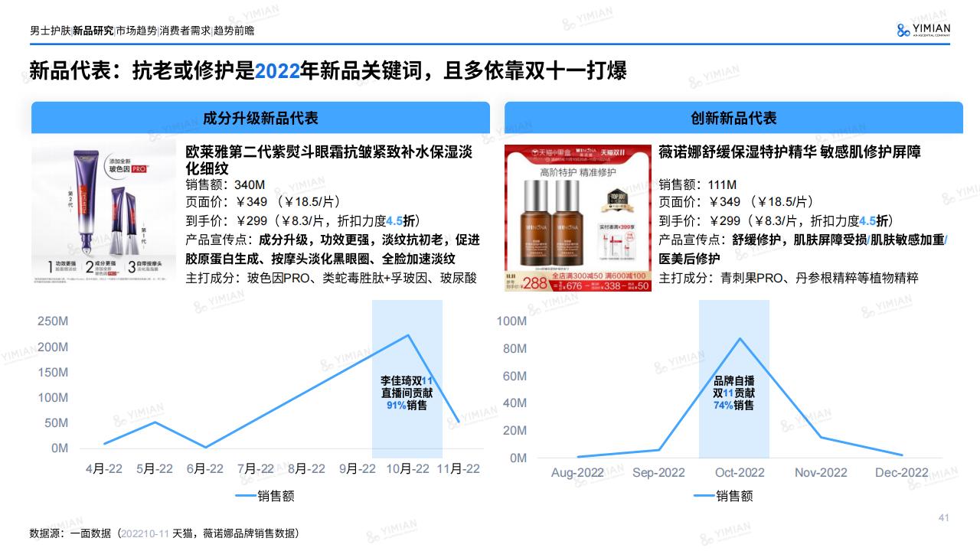Screen dimensions: 980x551
Task: Click 销售额：111M text
Action: click(x=697, y=184)
